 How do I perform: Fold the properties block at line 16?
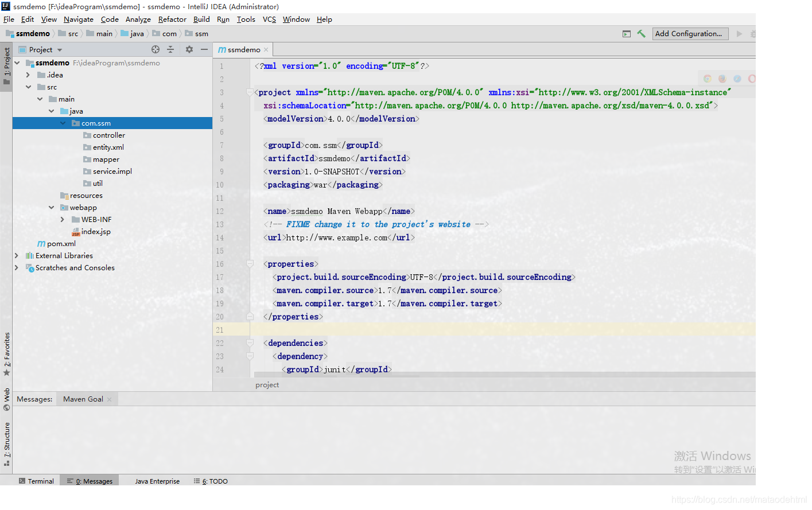coord(250,264)
